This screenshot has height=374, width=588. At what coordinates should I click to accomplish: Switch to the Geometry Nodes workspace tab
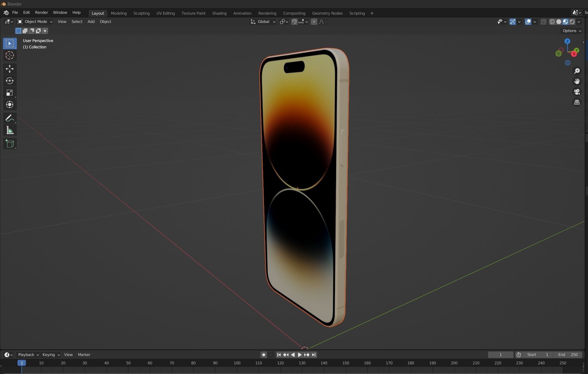327,13
